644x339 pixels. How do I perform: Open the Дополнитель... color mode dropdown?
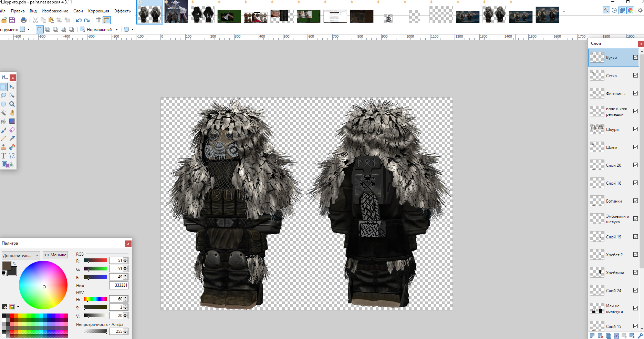click(x=21, y=255)
